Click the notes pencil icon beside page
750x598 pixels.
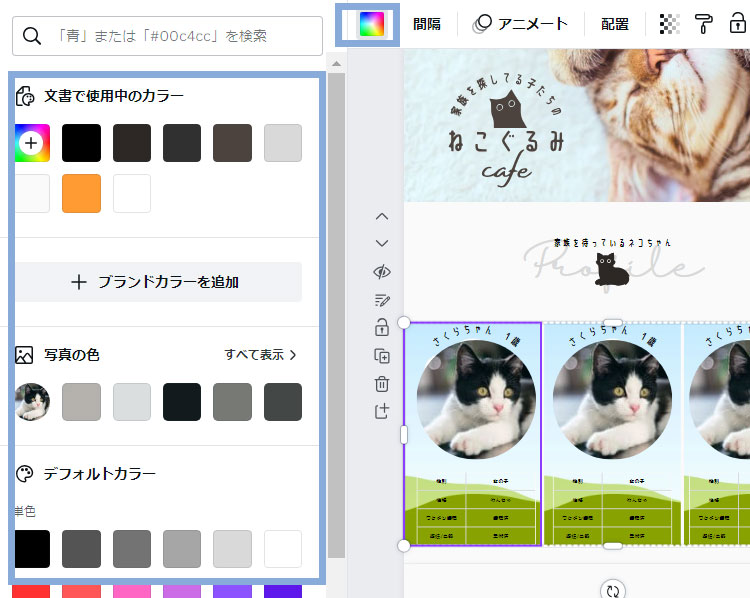pyautogui.click(x=382, y=300)
